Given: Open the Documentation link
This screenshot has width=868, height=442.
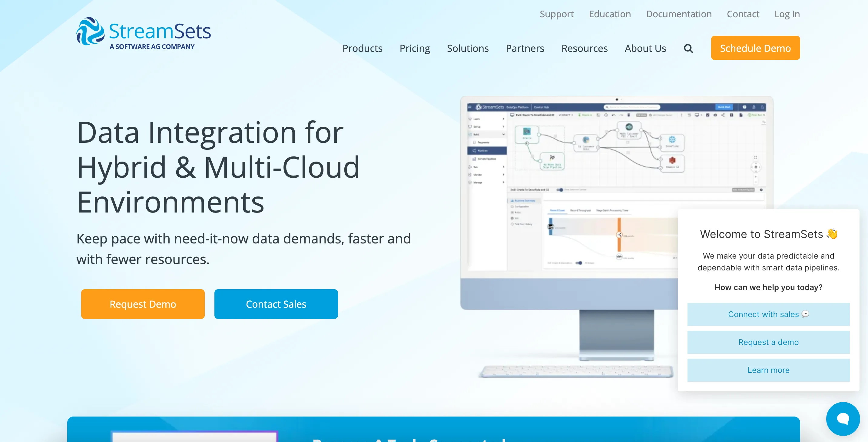Looking at the screenshot, I should [679, 14].
